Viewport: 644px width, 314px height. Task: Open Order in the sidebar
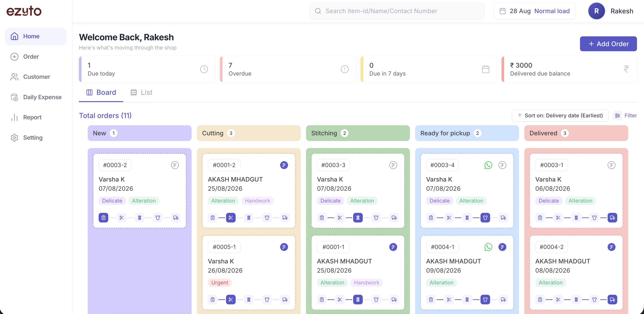tap(36, 57)
